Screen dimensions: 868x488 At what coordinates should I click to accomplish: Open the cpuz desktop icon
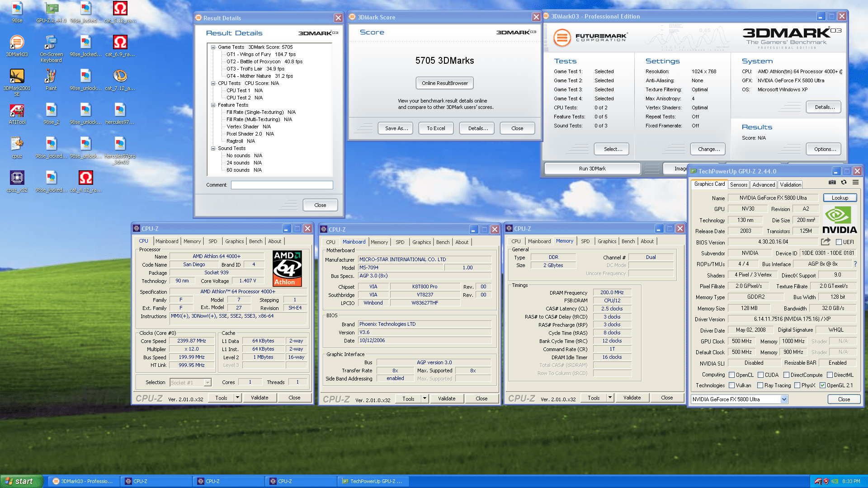pyautogui.click(x=17, y=148)
